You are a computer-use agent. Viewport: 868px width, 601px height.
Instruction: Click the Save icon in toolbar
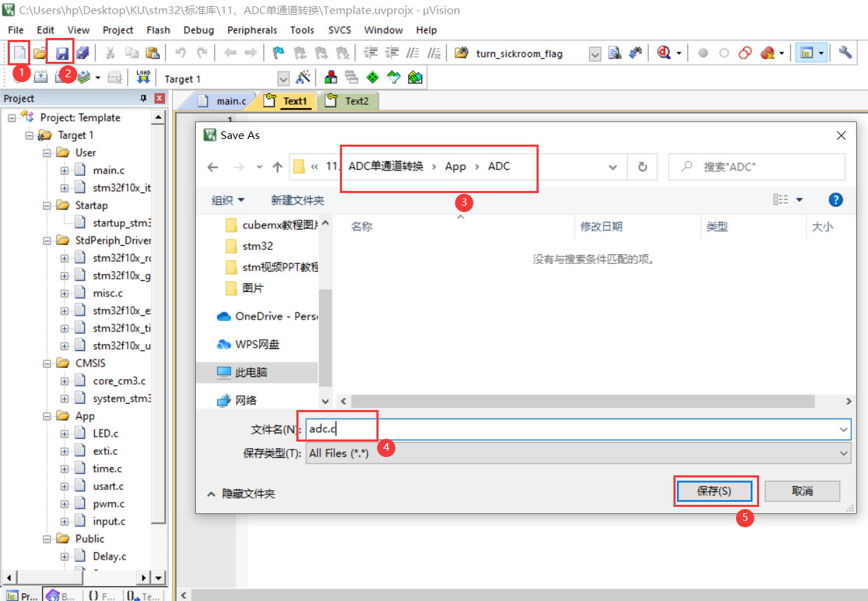pos(63,53)
